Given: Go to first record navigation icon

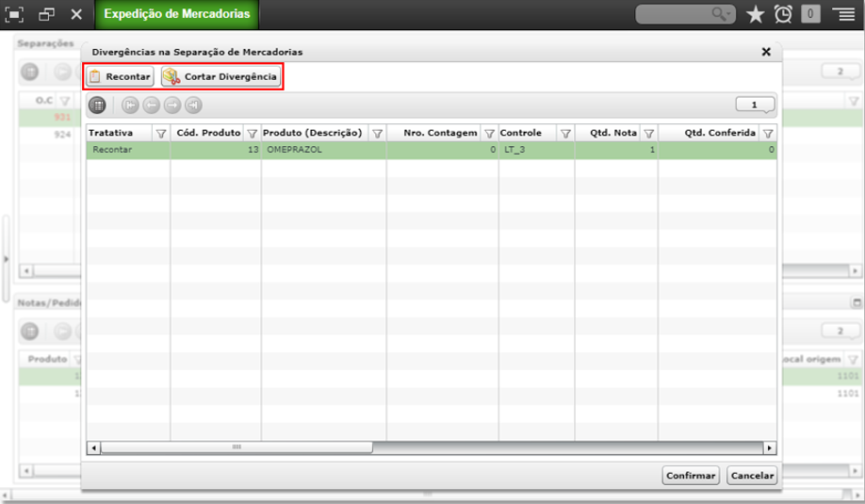Looking at the screenshot, I should click(x=130, y=106).
